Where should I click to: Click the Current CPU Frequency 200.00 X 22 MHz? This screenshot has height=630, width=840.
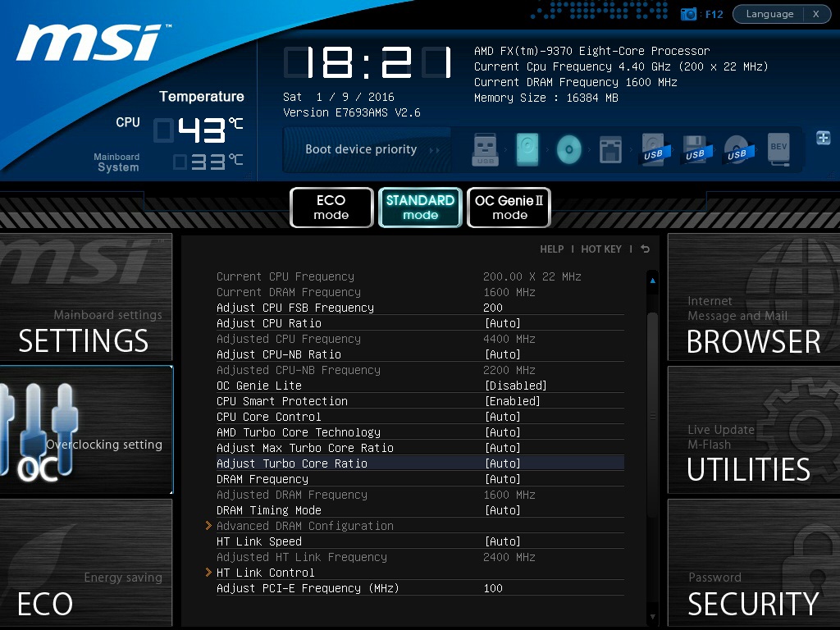[x=532, y=276]
